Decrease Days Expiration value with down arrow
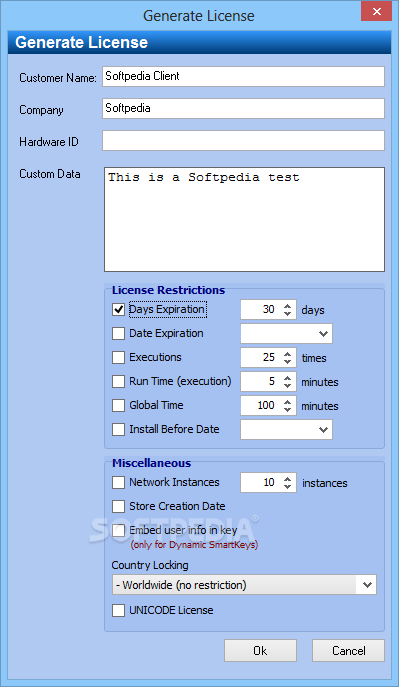 coord(287,314)
